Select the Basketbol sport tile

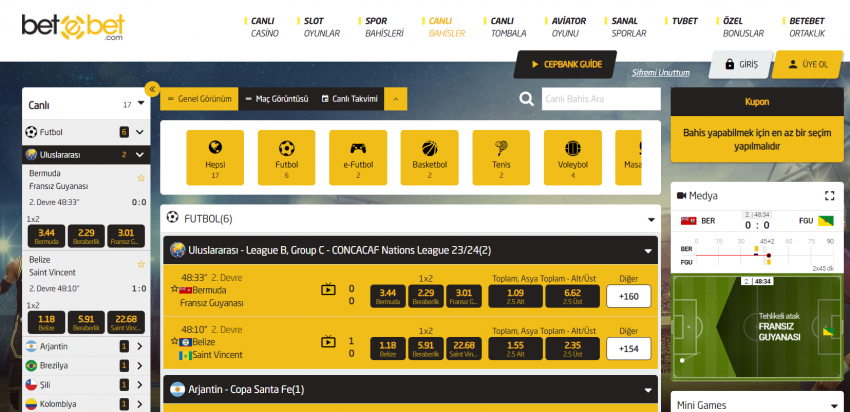[x=429, y=157]
